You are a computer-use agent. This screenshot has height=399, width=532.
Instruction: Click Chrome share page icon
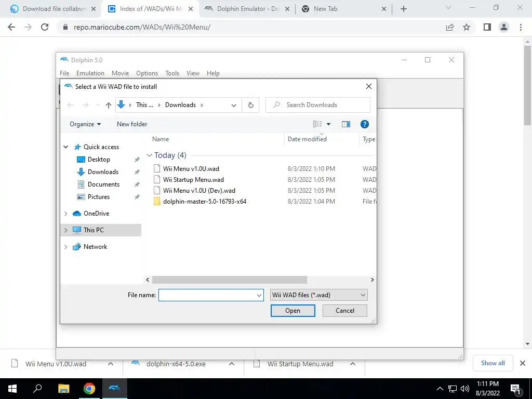[x=450, y=27]
